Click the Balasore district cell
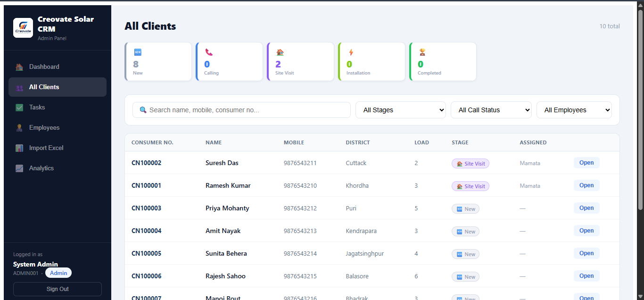The height and width of the screenshot is (300, 644). [357, 276]
